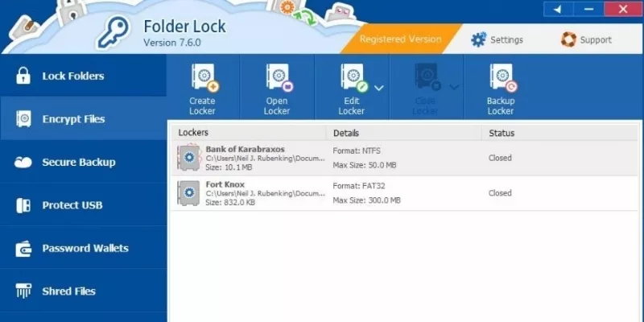Expand the Close Locker dropdown arrow

point(454,87)
